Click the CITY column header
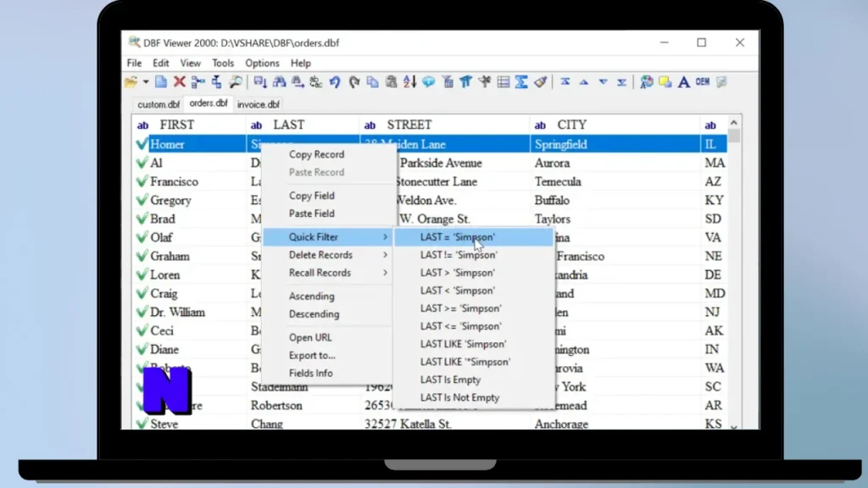This screenshot has width=868, height=488. pyautogui.click(x=615, y=125)
